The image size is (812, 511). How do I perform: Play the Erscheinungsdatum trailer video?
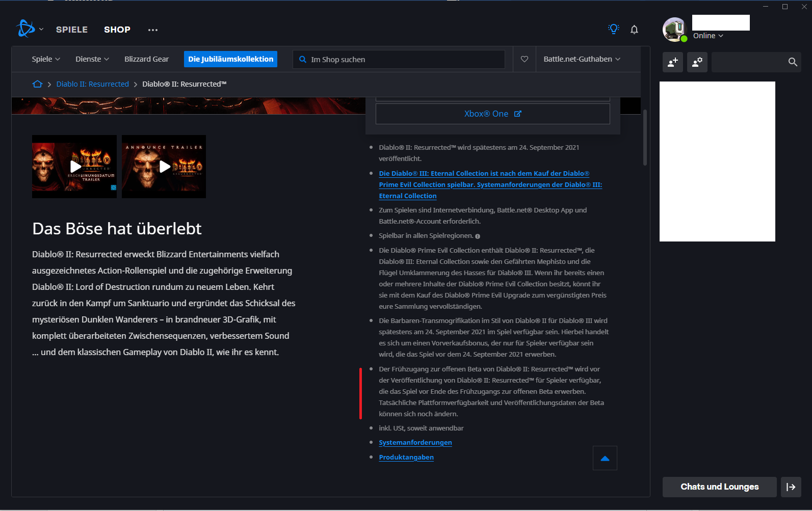pos(74,167)
